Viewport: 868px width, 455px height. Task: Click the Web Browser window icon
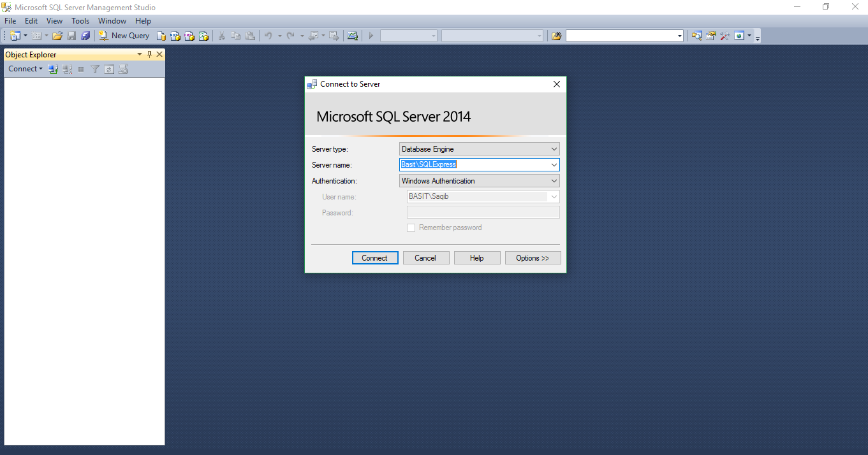[739, 36]
